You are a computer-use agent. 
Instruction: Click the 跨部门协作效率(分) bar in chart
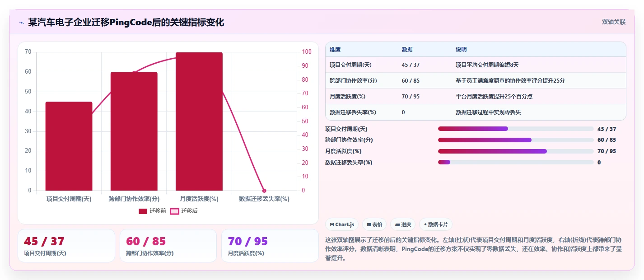point(134,131)
